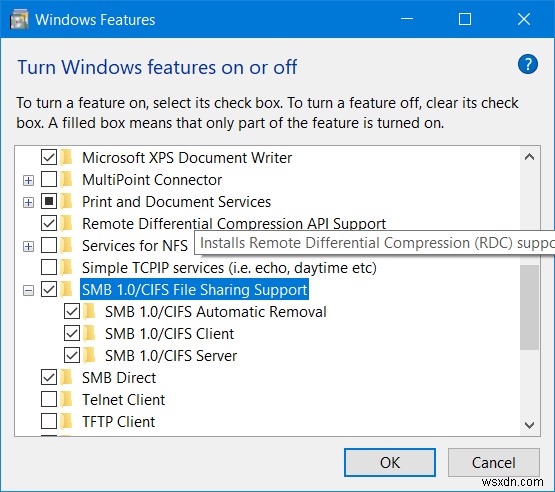Uncheck the SMB 1.0/CIFS Server checkbox
Screen dimensions: 555x492
[72, 355]
